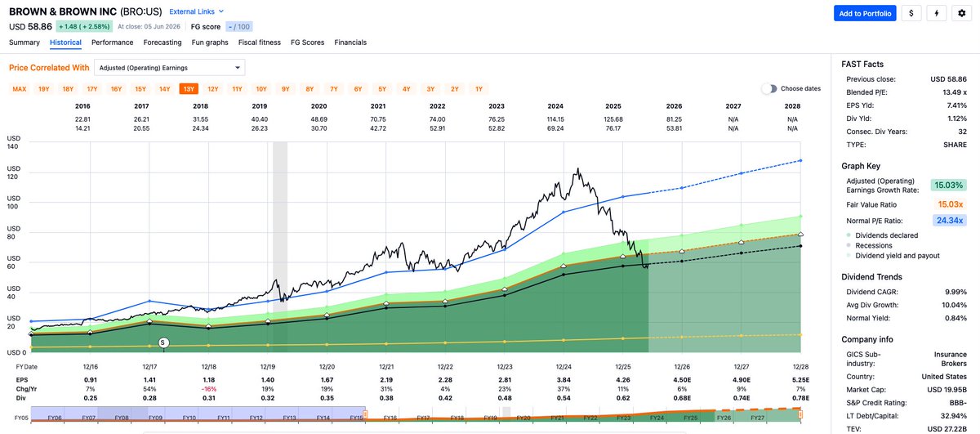Click the stock split S marker on chart
Screen dimensions: 980x434
click(163, 342)
